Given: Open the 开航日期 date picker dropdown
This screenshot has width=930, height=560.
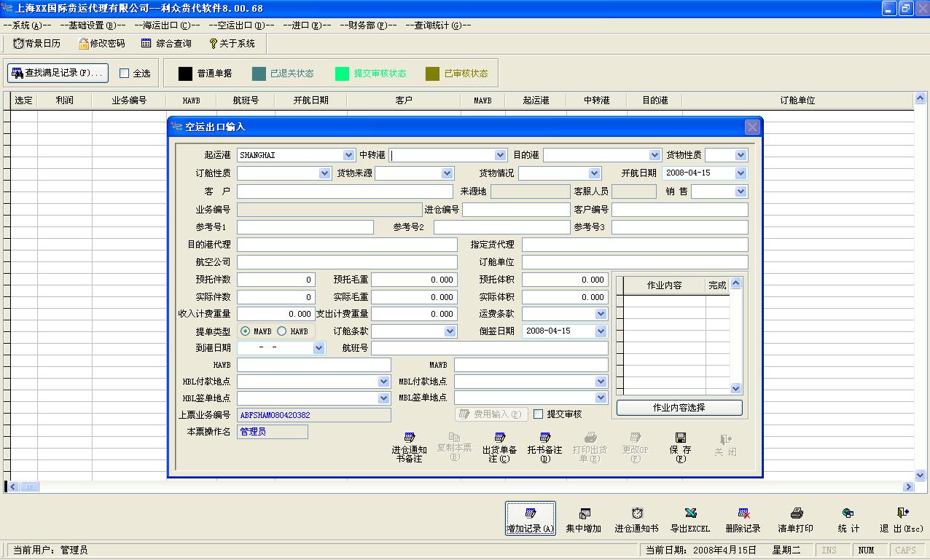Looking at the screenshot, I should [741, 173].
